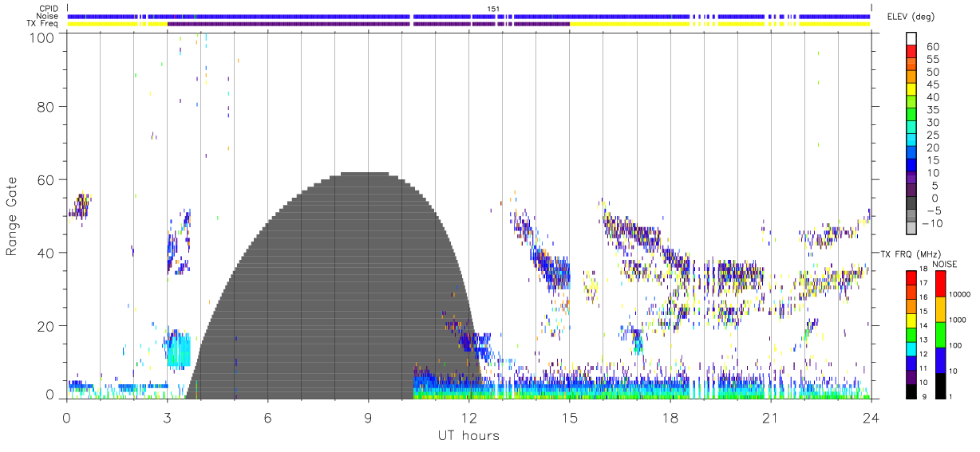Click the cyan scatter patch near 3 UT
The height and width of the screenshot is (452, 980).
tap(179, 349)
